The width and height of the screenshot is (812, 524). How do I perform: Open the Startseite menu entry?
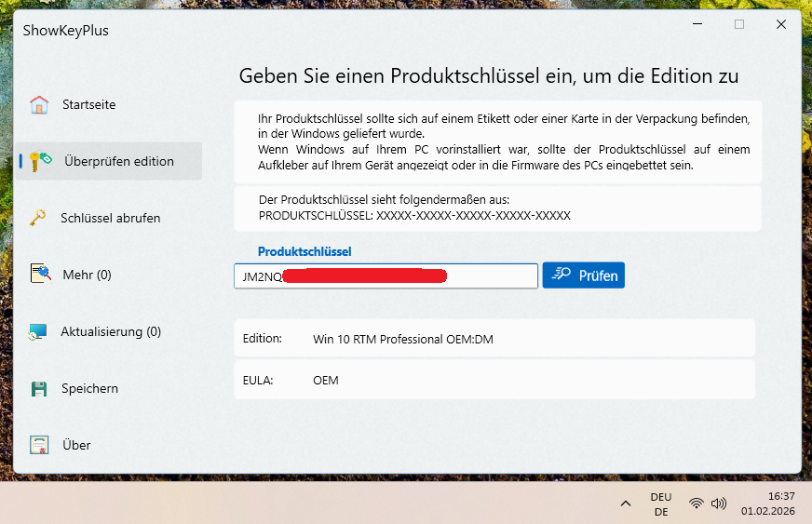tap(109, 104)
